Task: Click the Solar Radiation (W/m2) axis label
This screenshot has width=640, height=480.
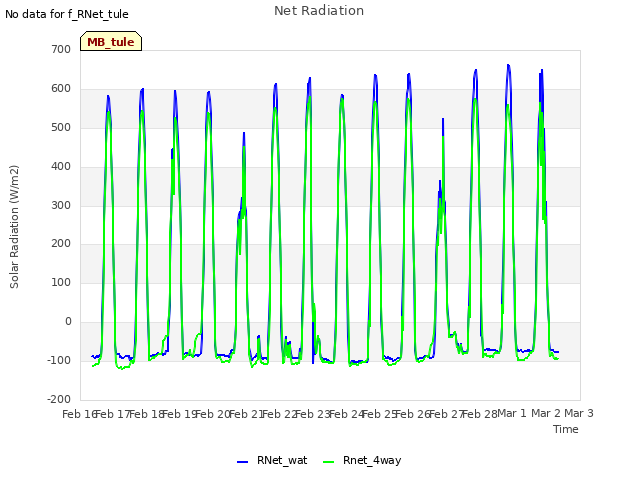Action: 14,227
